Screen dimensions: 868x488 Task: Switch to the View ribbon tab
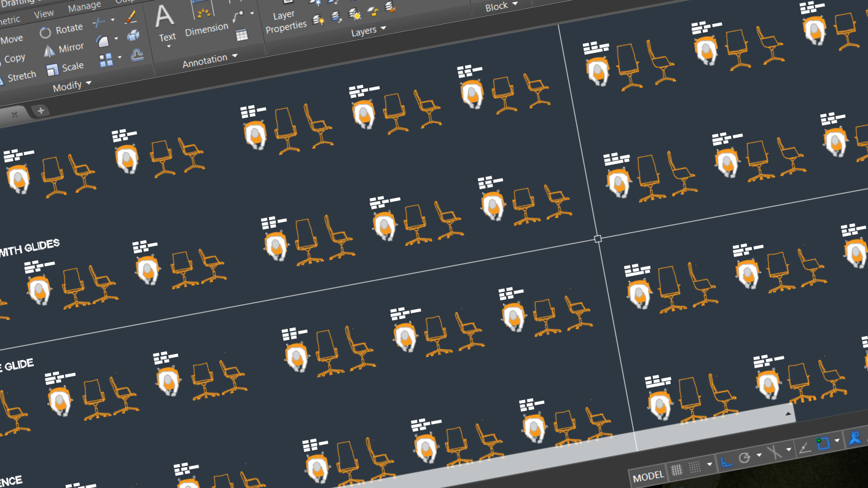[x=44, y=14]
